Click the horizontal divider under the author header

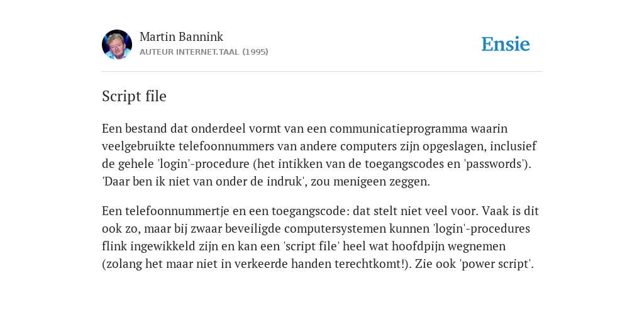[x=322, y=72]
